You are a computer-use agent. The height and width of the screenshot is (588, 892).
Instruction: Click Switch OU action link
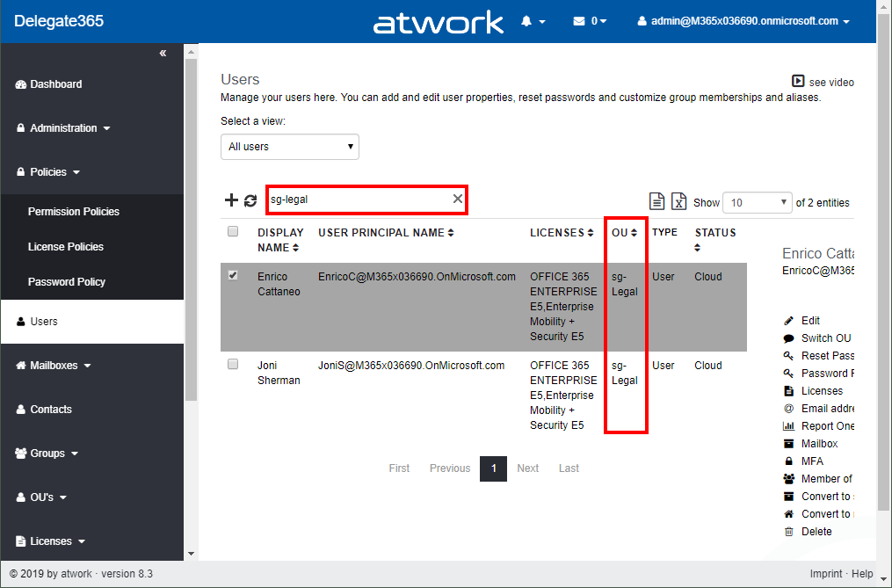pos(825,338)
